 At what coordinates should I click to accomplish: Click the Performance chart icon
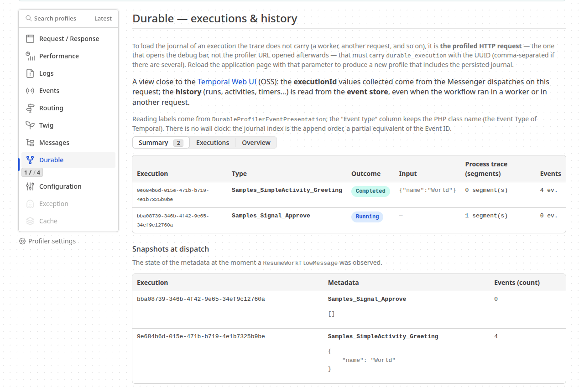click(30, 56)
